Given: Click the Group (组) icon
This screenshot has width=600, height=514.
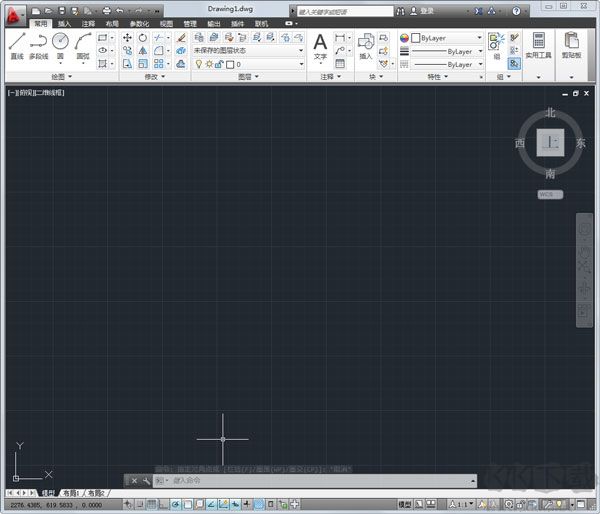Looking at the screenshot, I should 496,46.
